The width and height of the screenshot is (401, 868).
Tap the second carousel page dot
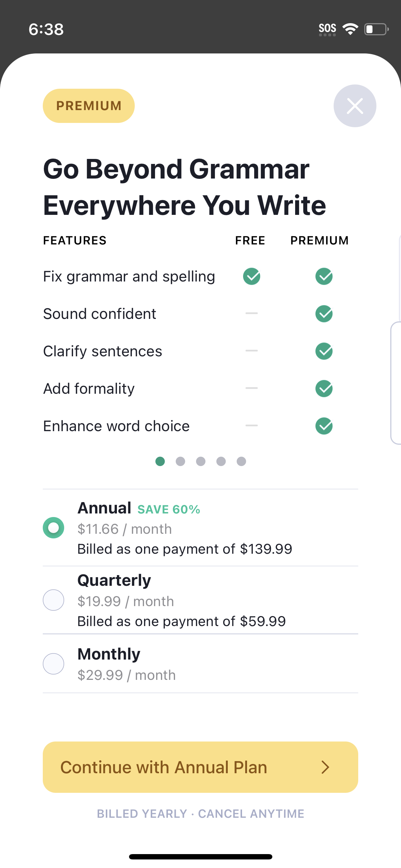pos(180,461)
